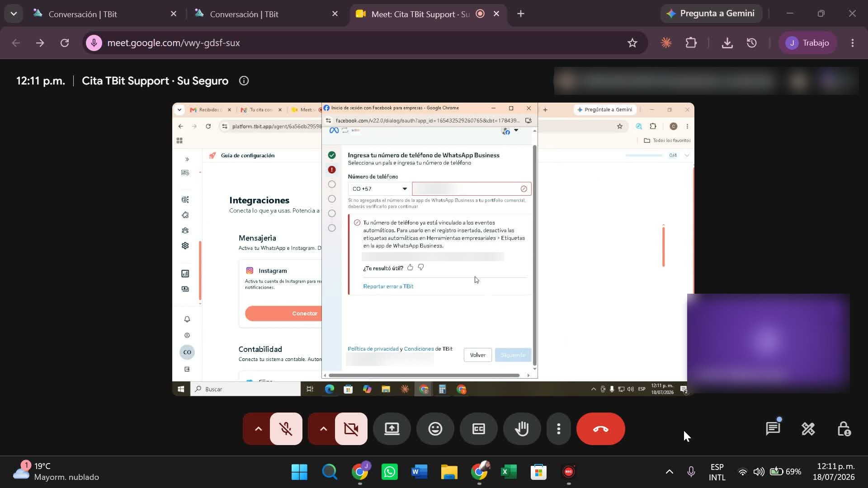Open the Windows Start menu

point(299,472)
